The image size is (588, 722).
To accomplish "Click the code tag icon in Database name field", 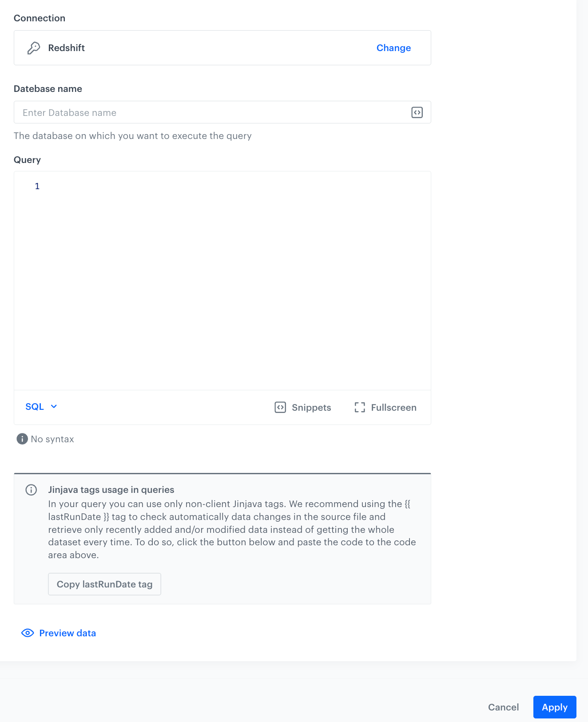I will point(416,112).
